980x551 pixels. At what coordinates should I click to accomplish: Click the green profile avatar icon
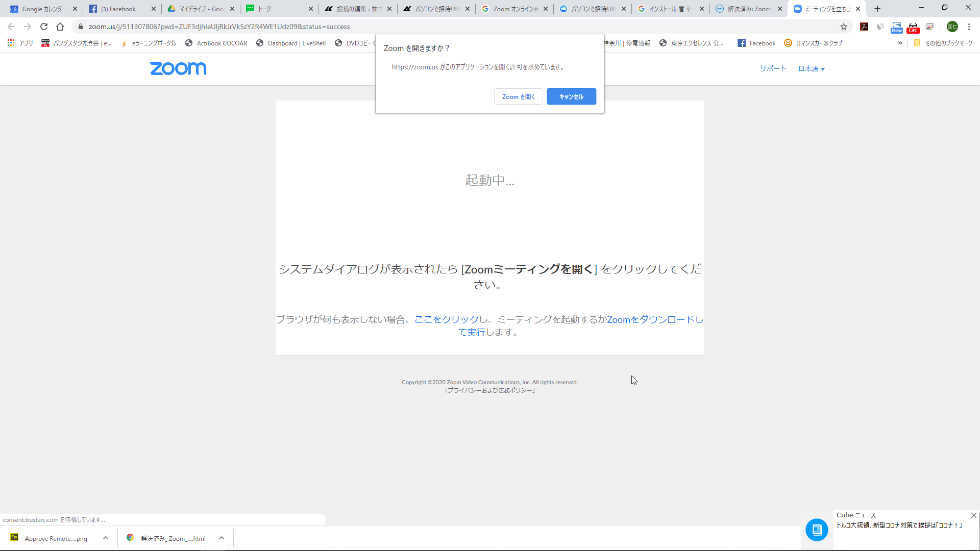[952, 27]
